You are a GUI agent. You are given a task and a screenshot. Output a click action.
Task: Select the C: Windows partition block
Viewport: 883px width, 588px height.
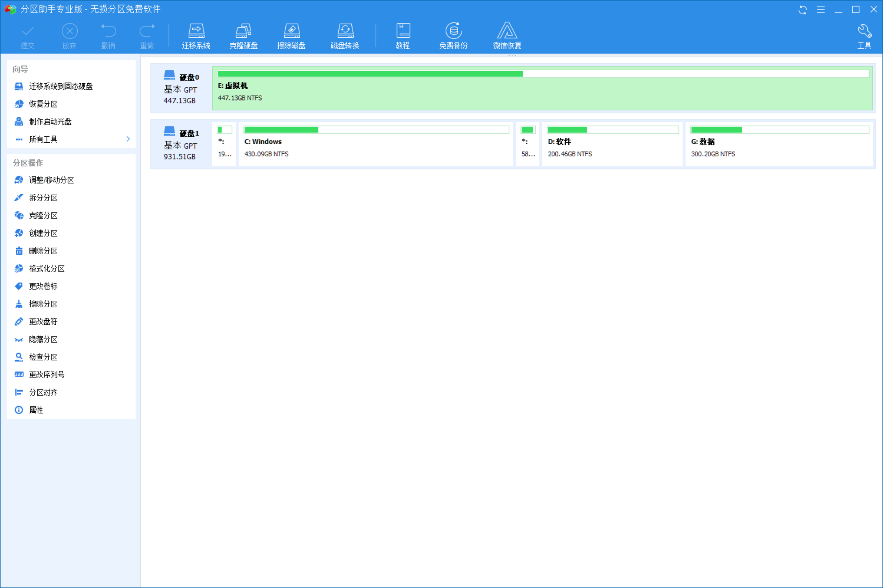point(376,144)
